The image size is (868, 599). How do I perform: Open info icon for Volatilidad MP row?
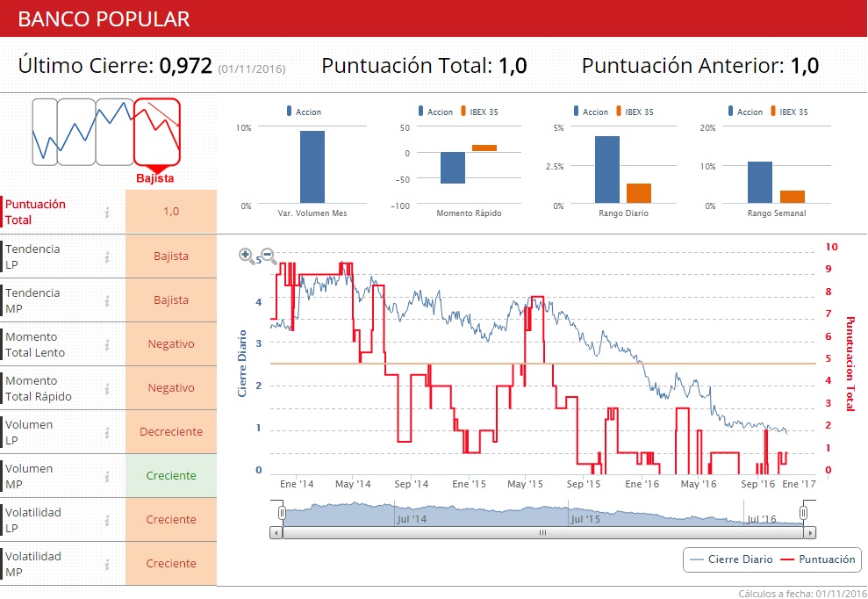tap(107, 564)
